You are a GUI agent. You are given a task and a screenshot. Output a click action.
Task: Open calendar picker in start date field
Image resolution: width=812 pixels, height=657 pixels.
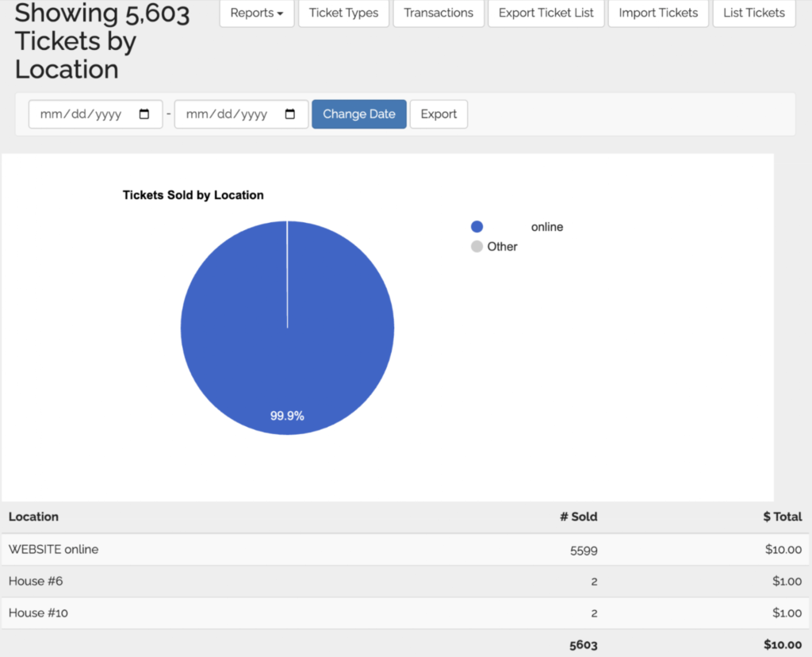144,114
